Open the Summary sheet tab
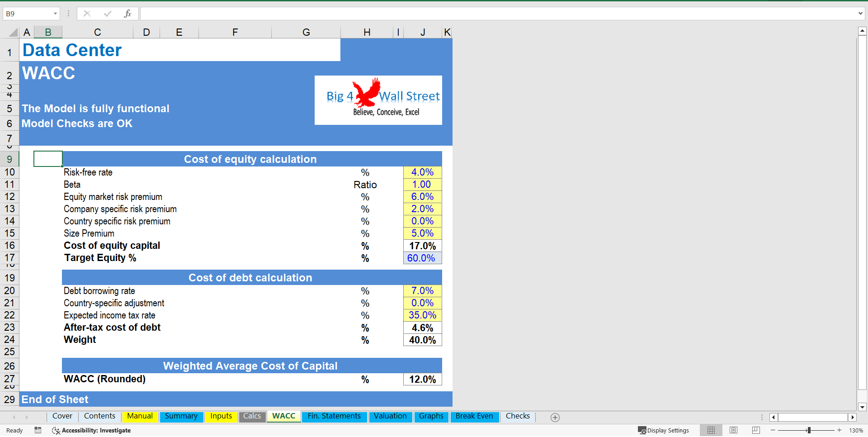 pos(181,416)
